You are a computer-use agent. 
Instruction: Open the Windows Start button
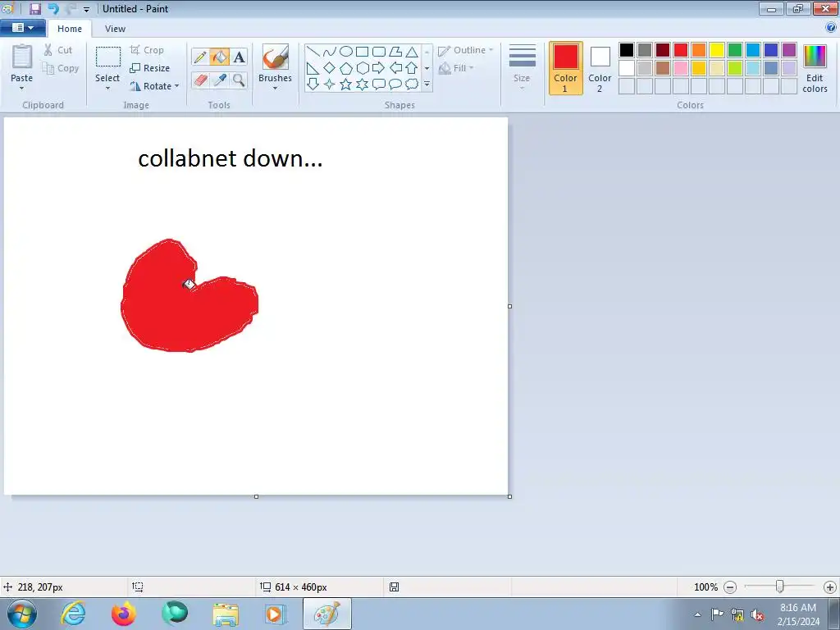(x=22, y=614)
